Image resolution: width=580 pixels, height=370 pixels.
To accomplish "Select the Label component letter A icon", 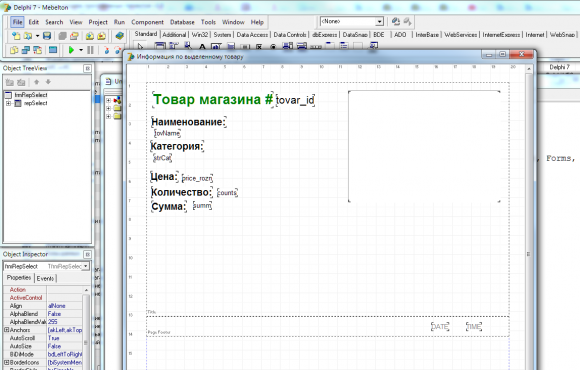I will 202,47.
